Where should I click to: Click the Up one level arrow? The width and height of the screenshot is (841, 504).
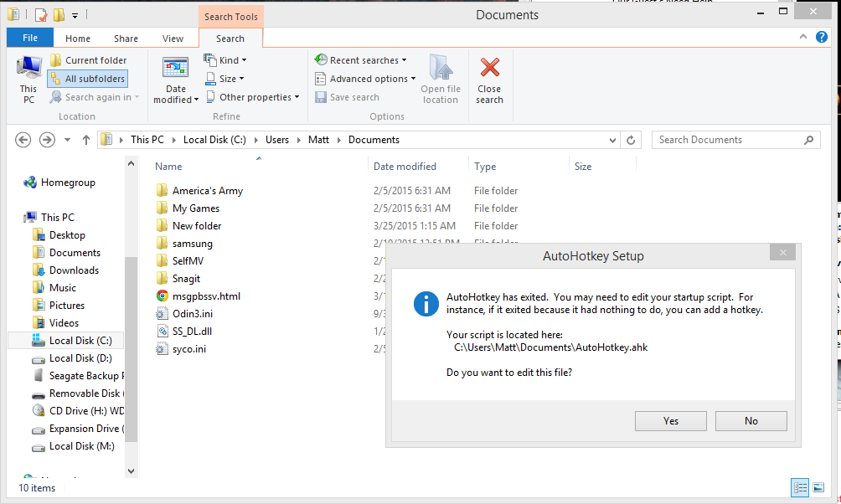point(85,140)
